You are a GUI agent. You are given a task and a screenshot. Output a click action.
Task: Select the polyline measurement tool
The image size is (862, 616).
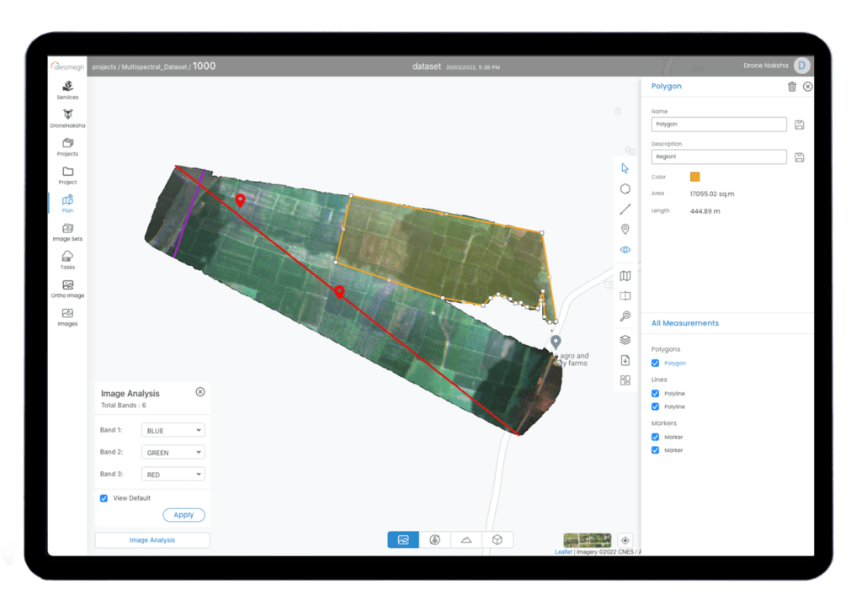625,210
